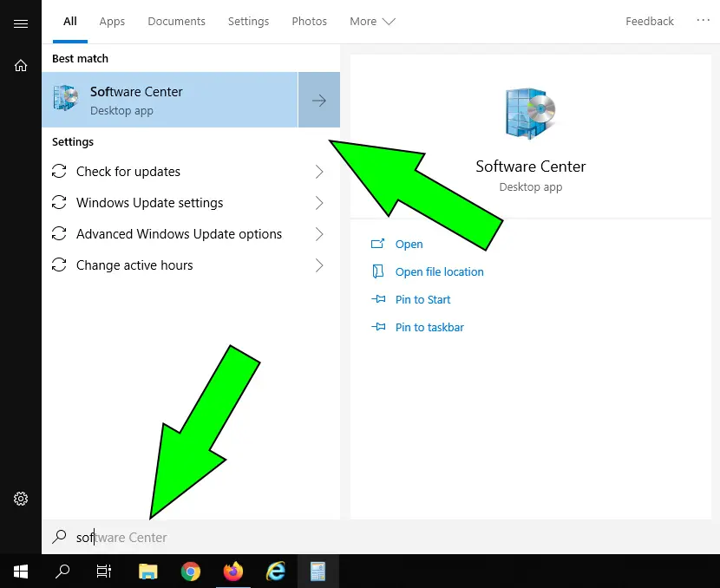Click the Check for updates sync icon
The width and height of the screenshot is (720, 588).
[59, 171]
